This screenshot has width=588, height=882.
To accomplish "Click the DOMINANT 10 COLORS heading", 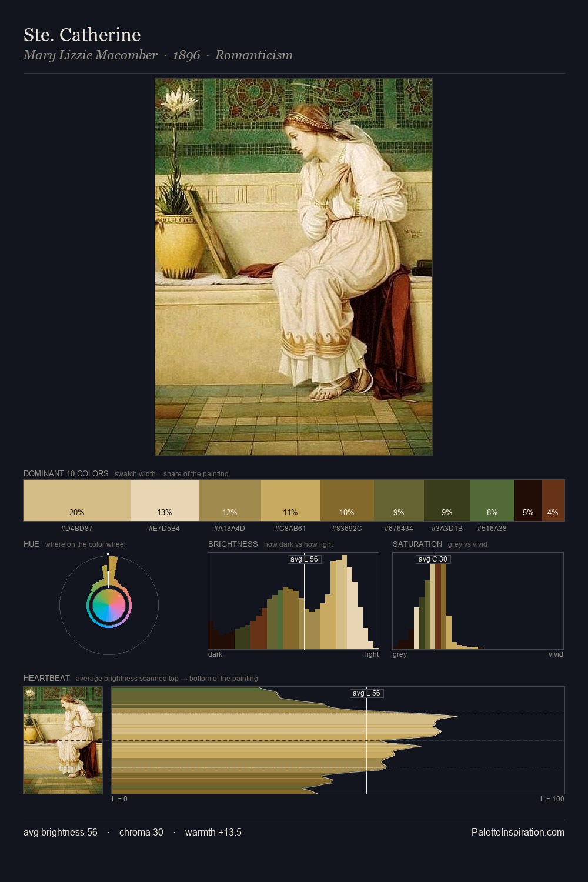I will 66,473.
